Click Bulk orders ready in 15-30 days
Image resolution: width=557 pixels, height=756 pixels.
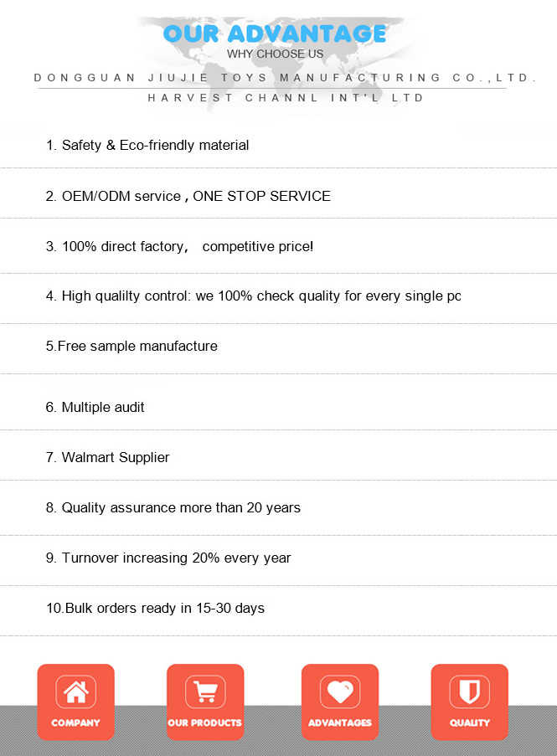point(155,608)
